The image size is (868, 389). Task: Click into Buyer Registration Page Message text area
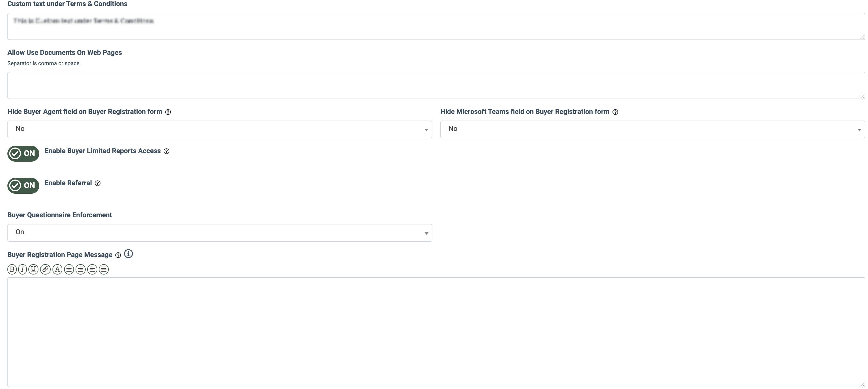[436, 332]
